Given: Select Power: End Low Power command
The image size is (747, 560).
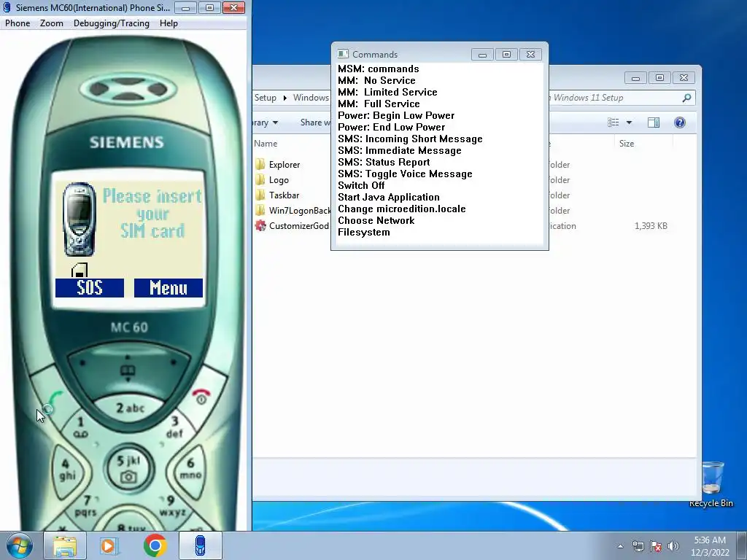Looking at the screenshot, I should coord(391,127).
